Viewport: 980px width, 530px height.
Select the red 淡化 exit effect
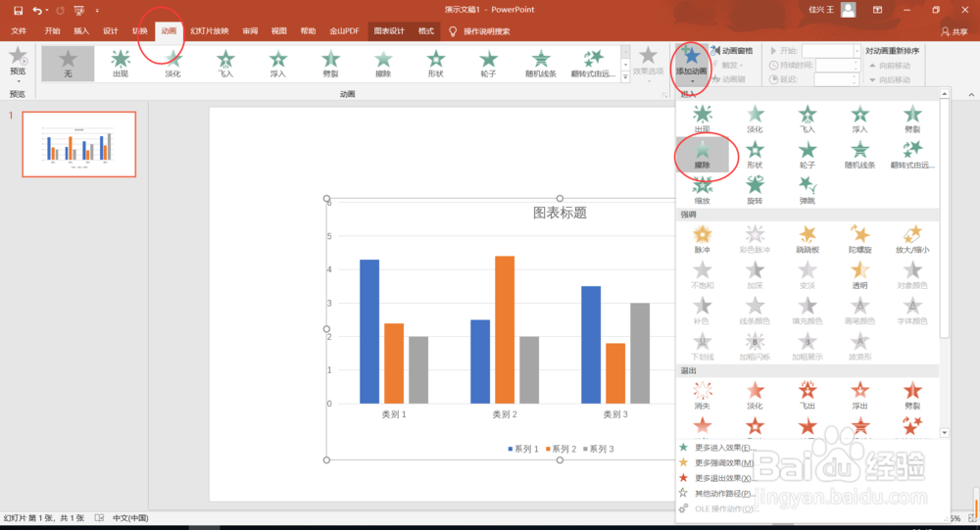[x=755, y=396]
